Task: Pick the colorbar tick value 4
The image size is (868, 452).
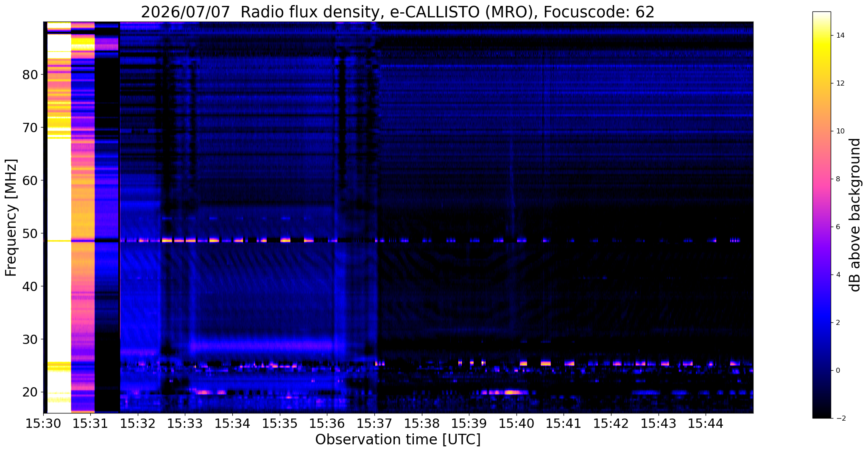Action: [x=838, y=275]
